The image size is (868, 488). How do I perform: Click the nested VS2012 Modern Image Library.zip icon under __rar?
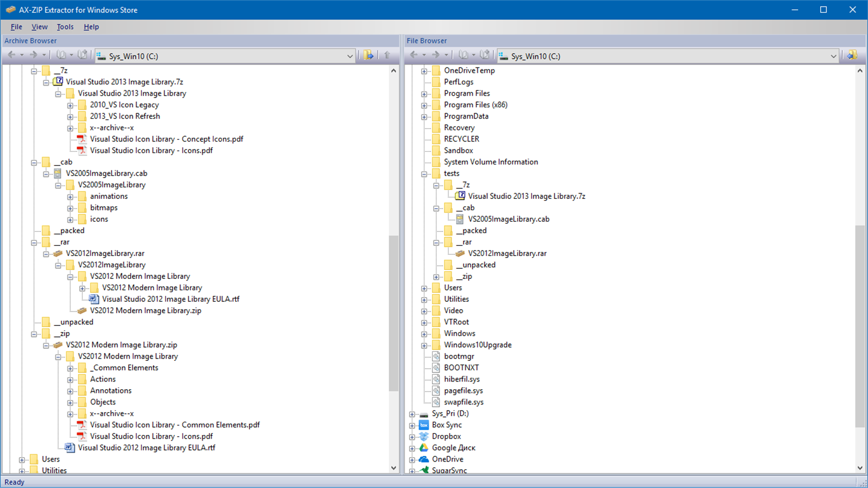pyautogui.click(x=82, y=311)
